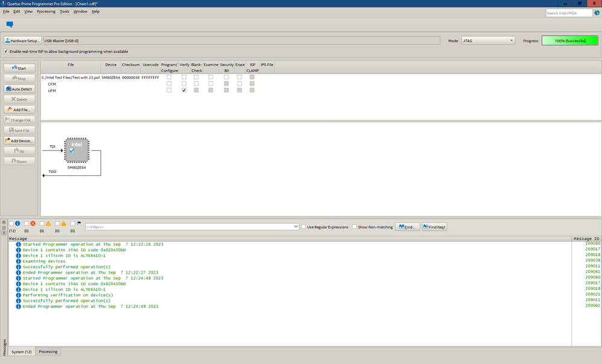Click the Search Intel FPGA field

point(569,13)
